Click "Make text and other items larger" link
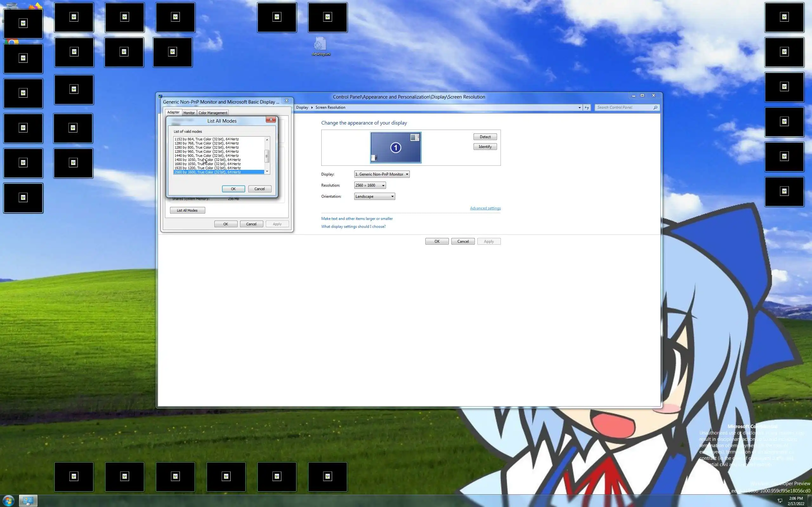This screenshot has height=507, width=812. 357,219
